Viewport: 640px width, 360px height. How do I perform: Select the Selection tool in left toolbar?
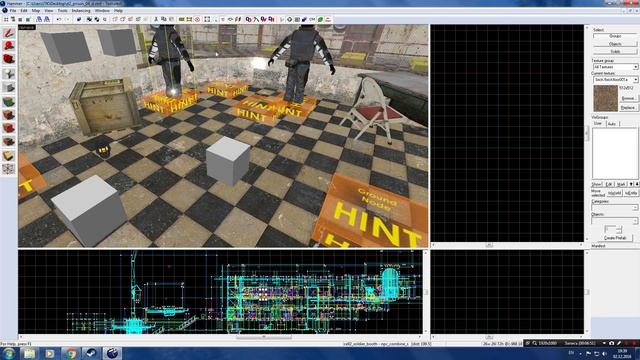pyautogui.click(x=9, y=33)
